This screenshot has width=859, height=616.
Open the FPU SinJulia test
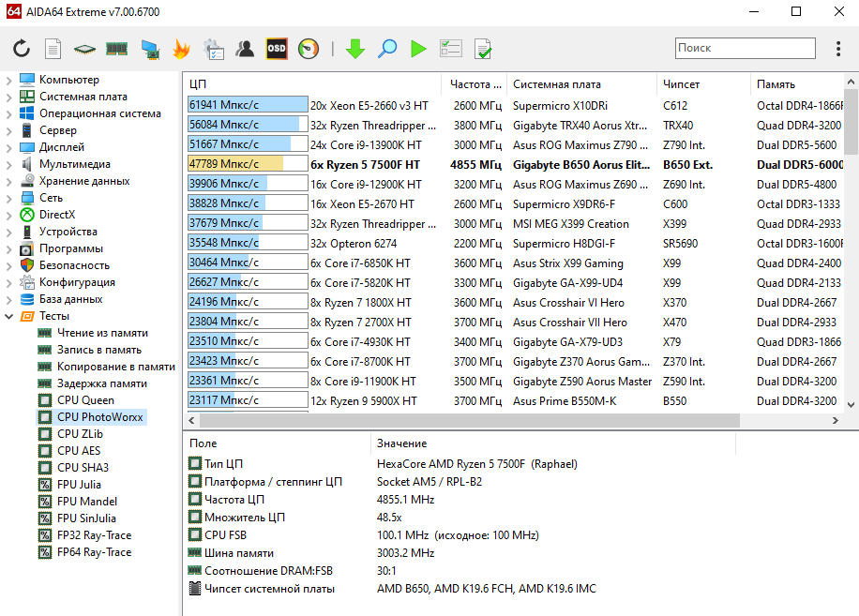86,518
